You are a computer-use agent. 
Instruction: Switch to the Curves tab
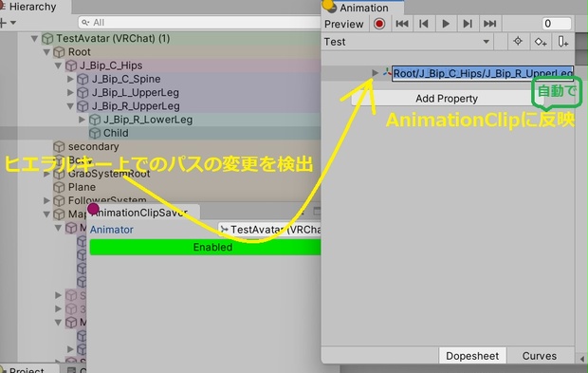(x=540, y=356)
